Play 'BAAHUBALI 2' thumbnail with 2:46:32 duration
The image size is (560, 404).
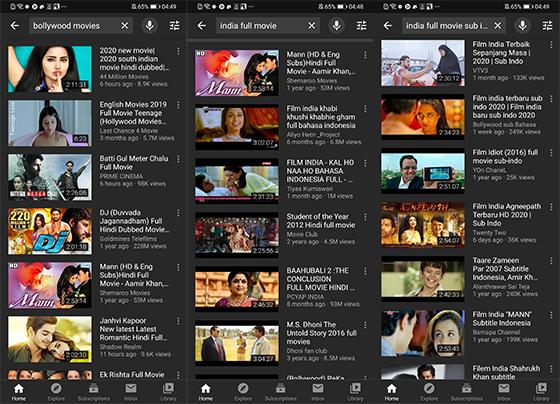pos(237,289)
